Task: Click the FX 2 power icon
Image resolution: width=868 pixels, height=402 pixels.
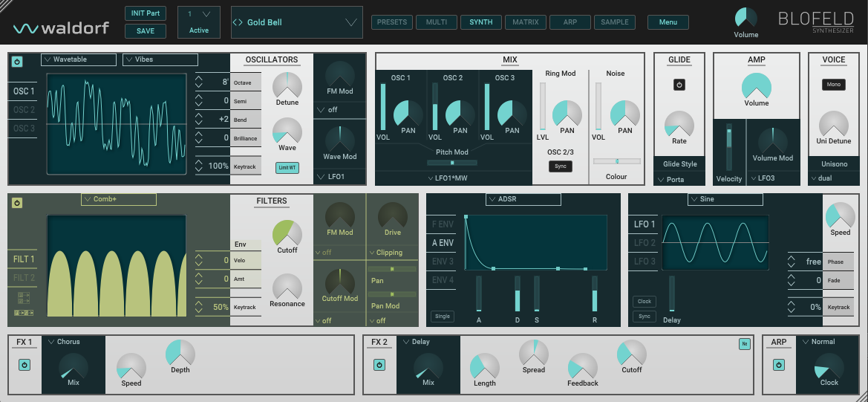Action: click(379, 365)
